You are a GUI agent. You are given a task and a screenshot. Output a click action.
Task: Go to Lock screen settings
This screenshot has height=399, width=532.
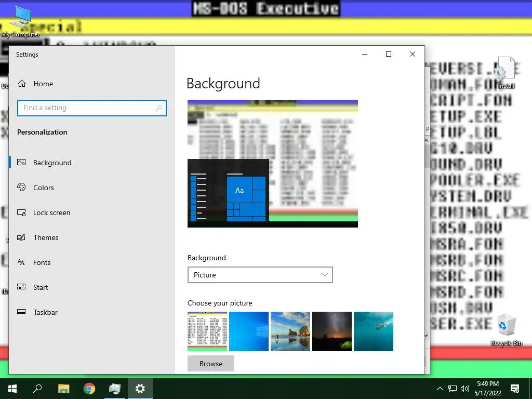(x=51, y=212)
